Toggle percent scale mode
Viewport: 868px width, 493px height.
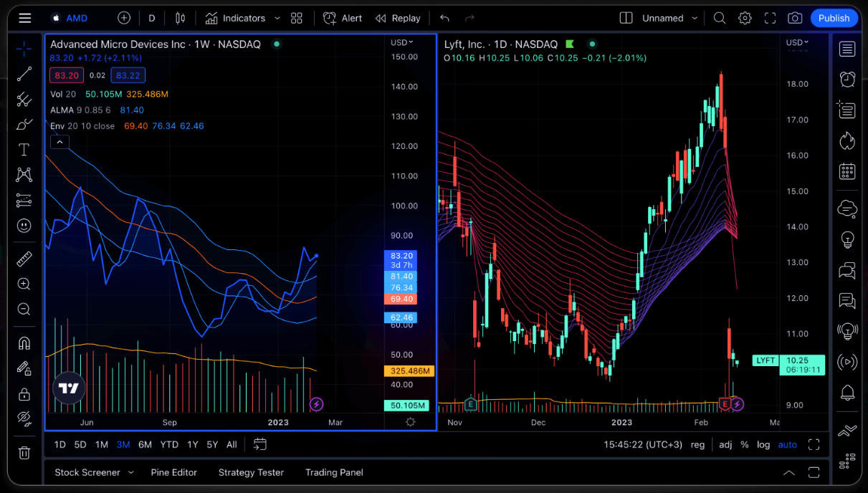point(745,444)
